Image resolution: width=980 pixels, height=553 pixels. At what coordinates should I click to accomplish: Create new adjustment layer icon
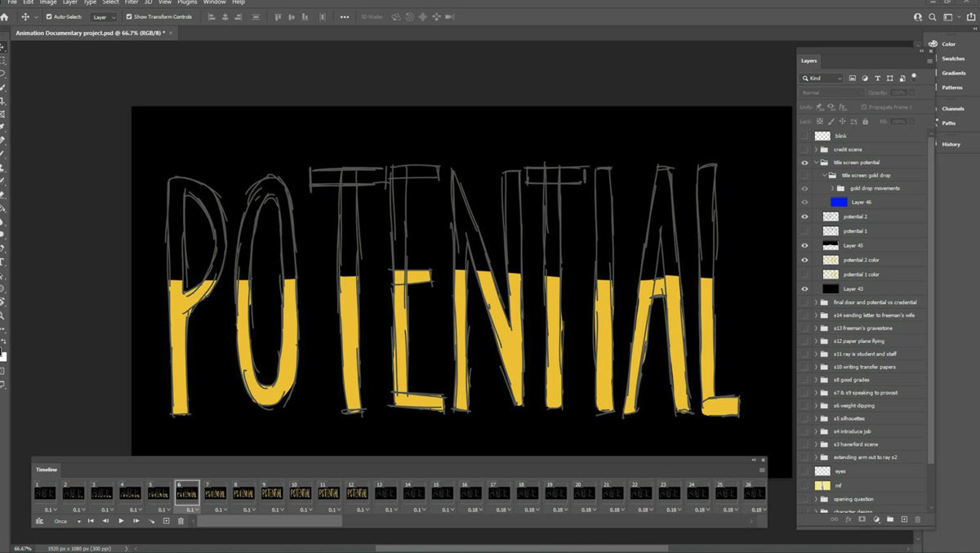tap(876, 519)
